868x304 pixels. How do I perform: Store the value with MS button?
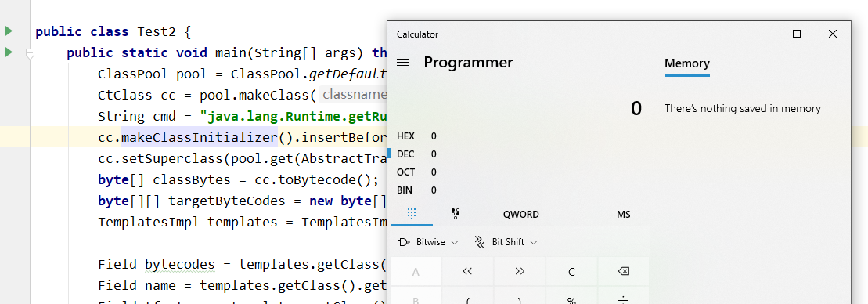pyautogui.click(x=623, y=215)
